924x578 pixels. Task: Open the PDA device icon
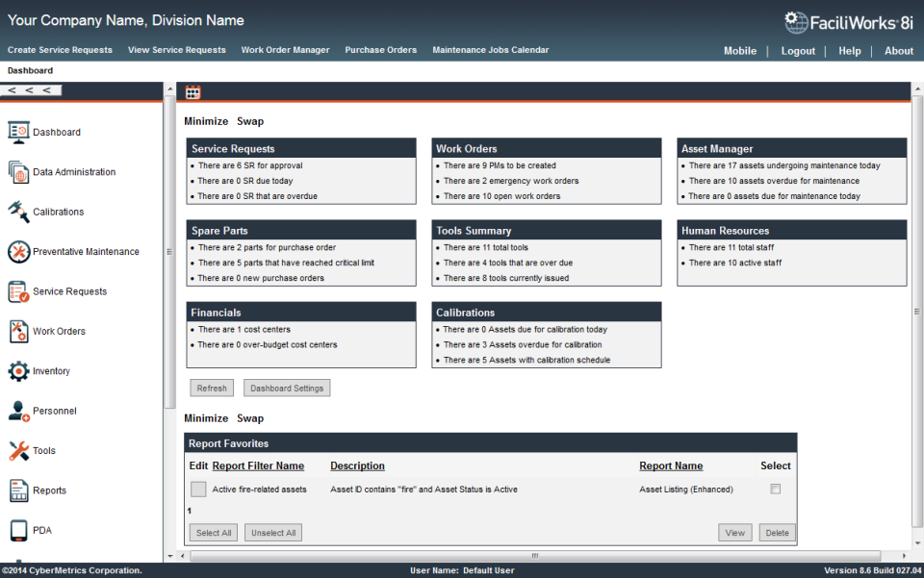tap(18, 530)
